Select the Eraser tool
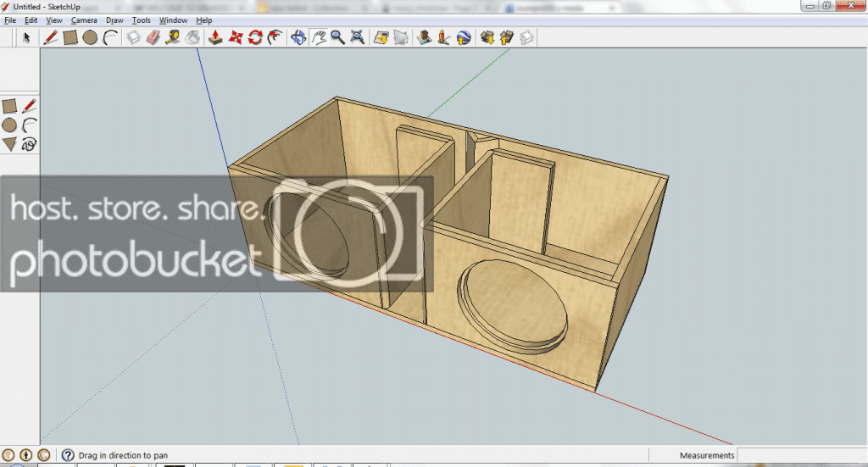 [x=153, y=37]
